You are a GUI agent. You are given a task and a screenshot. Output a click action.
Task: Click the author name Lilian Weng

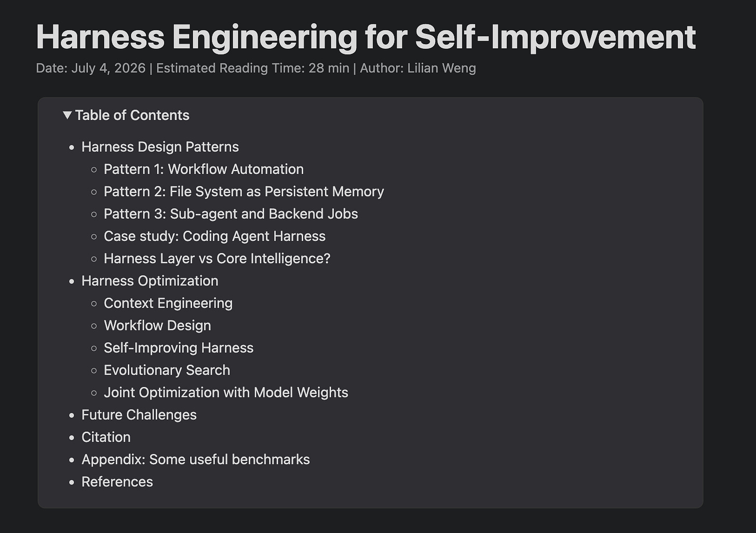[441, 68]
